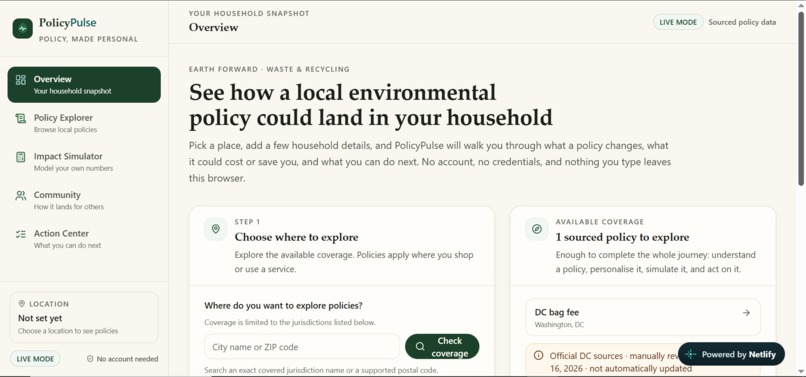The image size is (806, 377).
Task: Click the Policy Explorer scroll icon
Action: click(x=21, y=118)
